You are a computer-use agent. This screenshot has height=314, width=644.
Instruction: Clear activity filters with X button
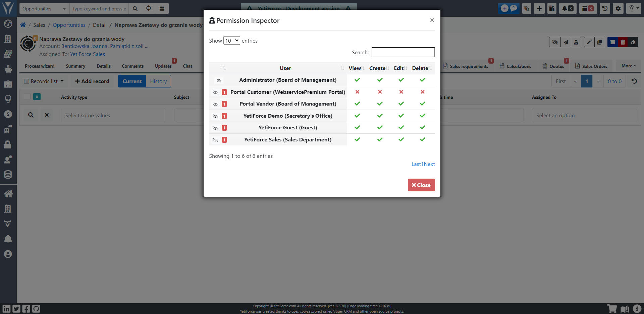[47, 115]
